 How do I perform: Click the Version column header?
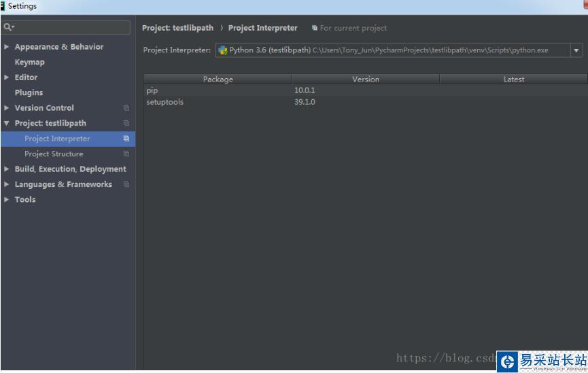pos(366,79)
